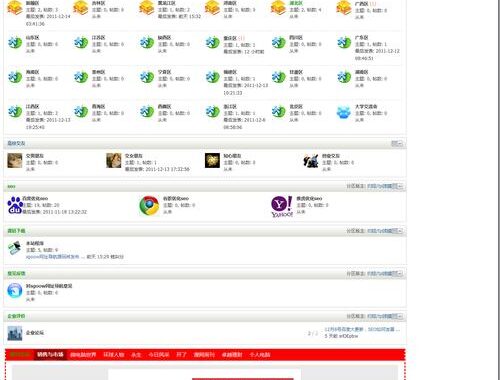Open the Baidu paw-logo SEO forum

pyautogui.click(x=15, y=205)
